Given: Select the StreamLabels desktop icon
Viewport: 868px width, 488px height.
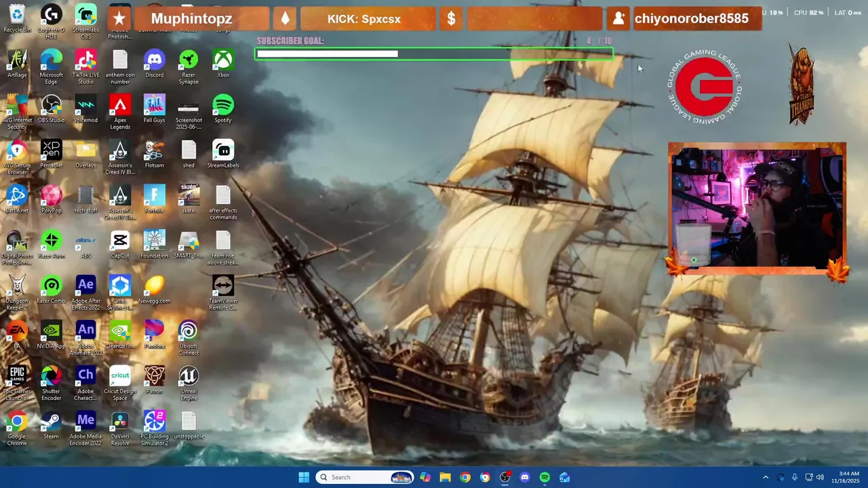Looking at the screenshot, I should coord(223,154).
